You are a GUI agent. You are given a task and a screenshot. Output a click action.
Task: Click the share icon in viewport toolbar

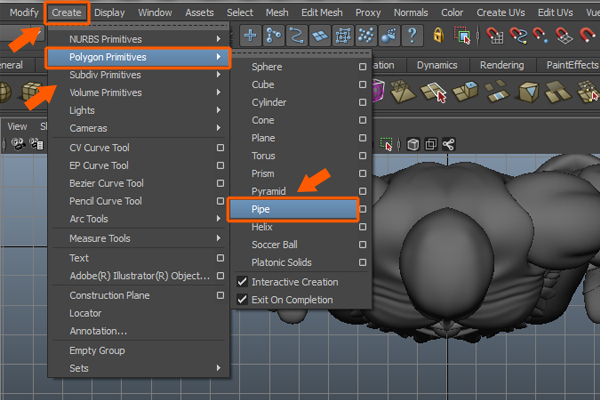click(x=448, y=144)
